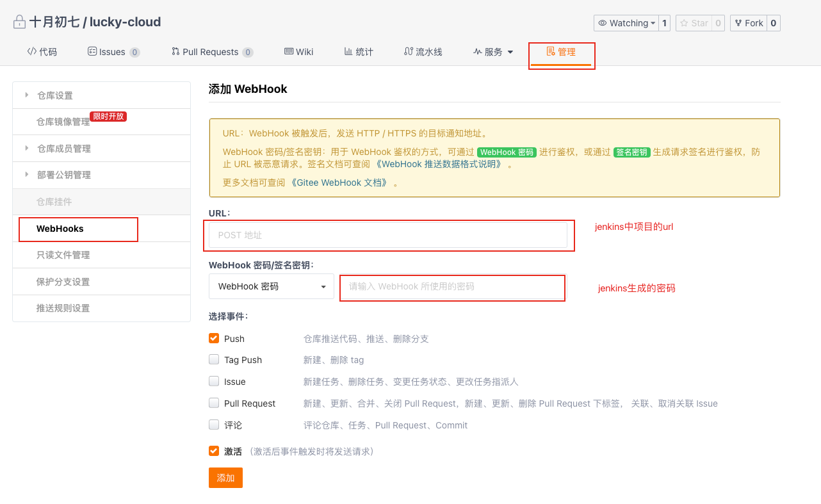The height and width of the screenshot is (504, 821).
Task: Click the Wiki book icon
Action: 289,51
